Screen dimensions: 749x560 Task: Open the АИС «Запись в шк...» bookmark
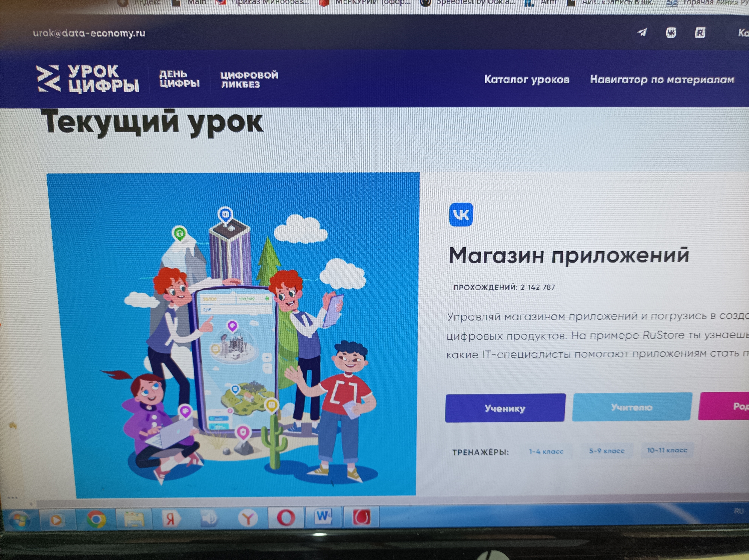pos(612,3)
